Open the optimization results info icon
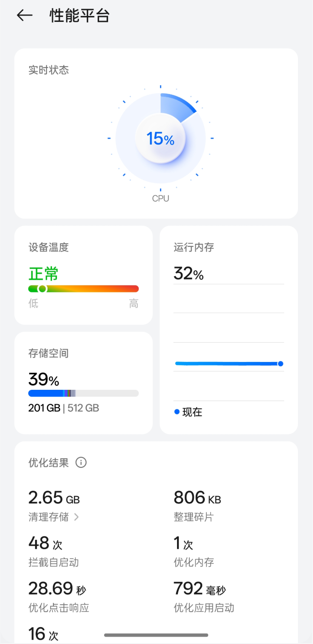This screenshot has width=313, height=644. tap(81, 463)
